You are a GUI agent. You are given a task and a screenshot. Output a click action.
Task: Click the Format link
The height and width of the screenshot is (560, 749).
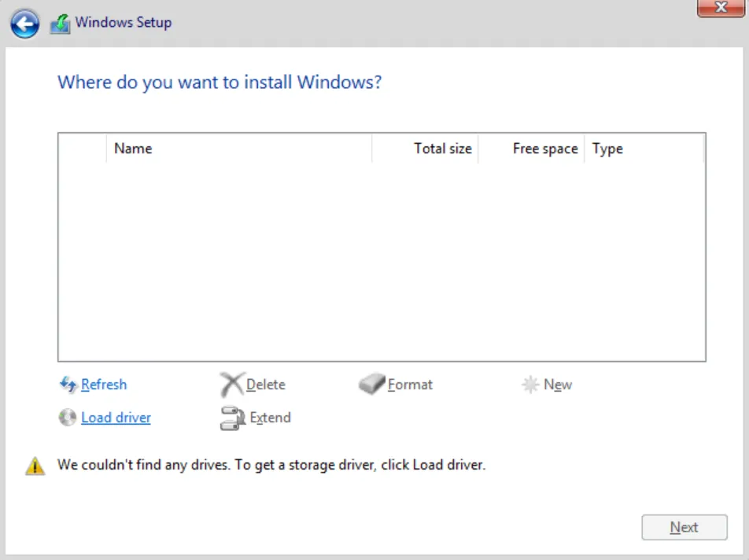(x=410, y=384)
